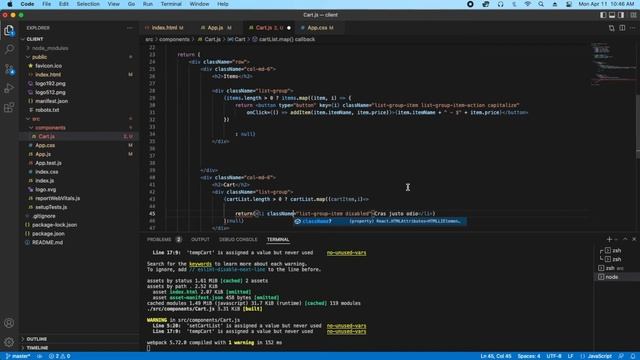Click the split editor right icon
This screenshot has width=640, height=360.
[x=622, y=28]
